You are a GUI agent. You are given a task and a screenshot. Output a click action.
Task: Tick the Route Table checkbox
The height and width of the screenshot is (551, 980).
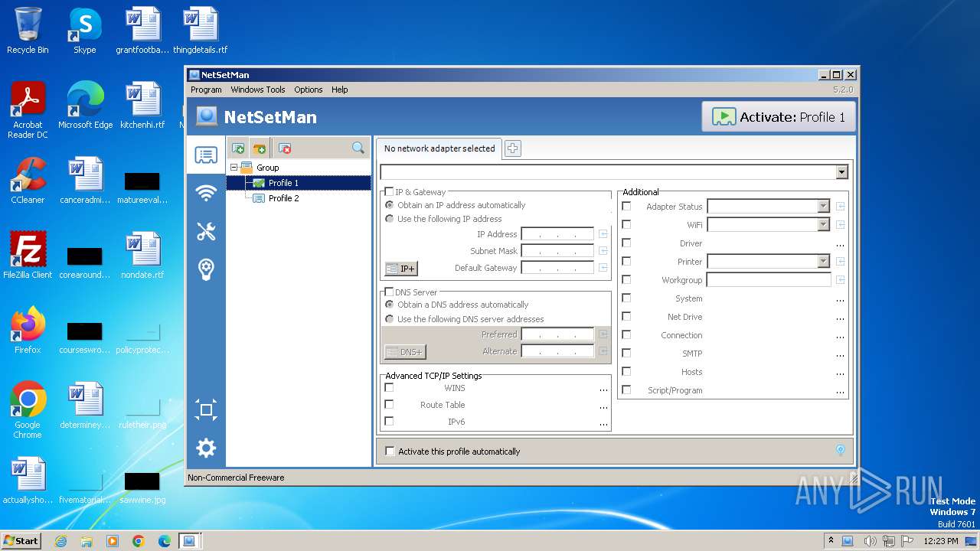389,405
